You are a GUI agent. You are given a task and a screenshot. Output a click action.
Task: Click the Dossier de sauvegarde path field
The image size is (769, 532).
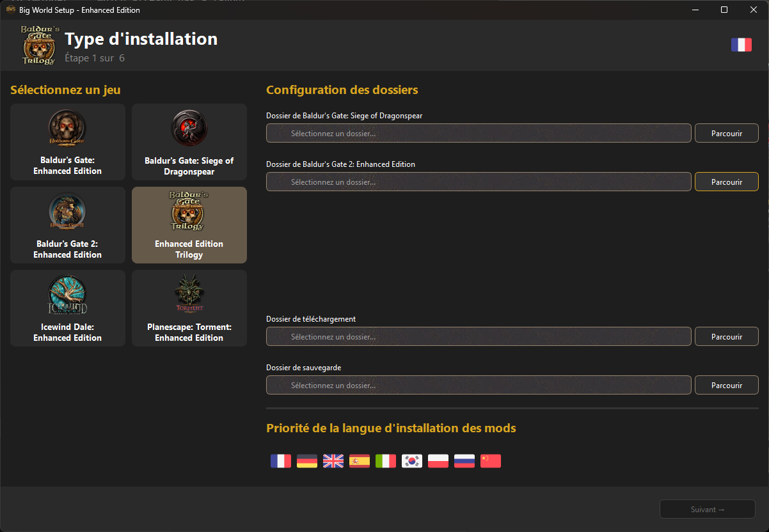click(479, 386)
